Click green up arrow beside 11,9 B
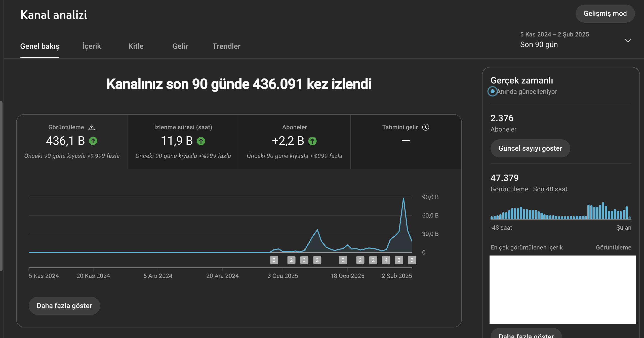Viewport: 644px width, 338px height. [201, 141]
